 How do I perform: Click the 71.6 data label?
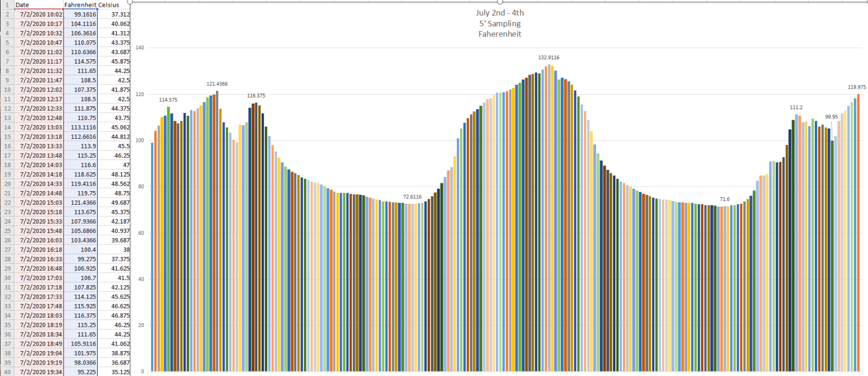725,199
